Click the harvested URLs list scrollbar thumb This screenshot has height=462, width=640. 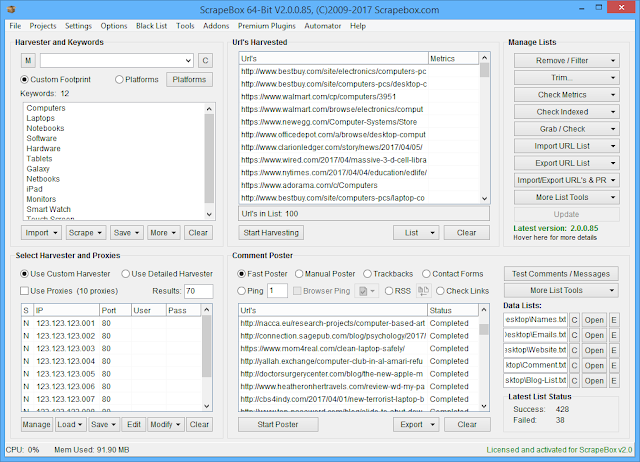tap(484, 71)
